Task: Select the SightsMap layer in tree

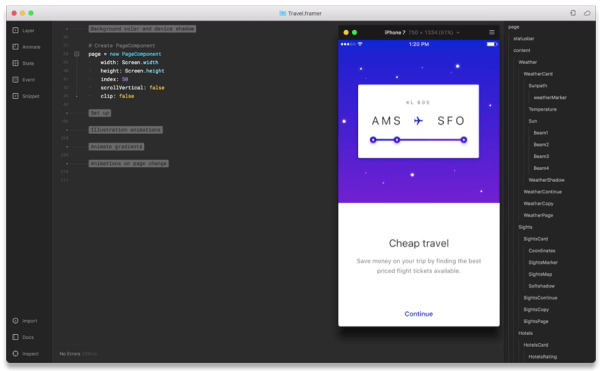Action: pyautogui.click(x=540, y=274)
